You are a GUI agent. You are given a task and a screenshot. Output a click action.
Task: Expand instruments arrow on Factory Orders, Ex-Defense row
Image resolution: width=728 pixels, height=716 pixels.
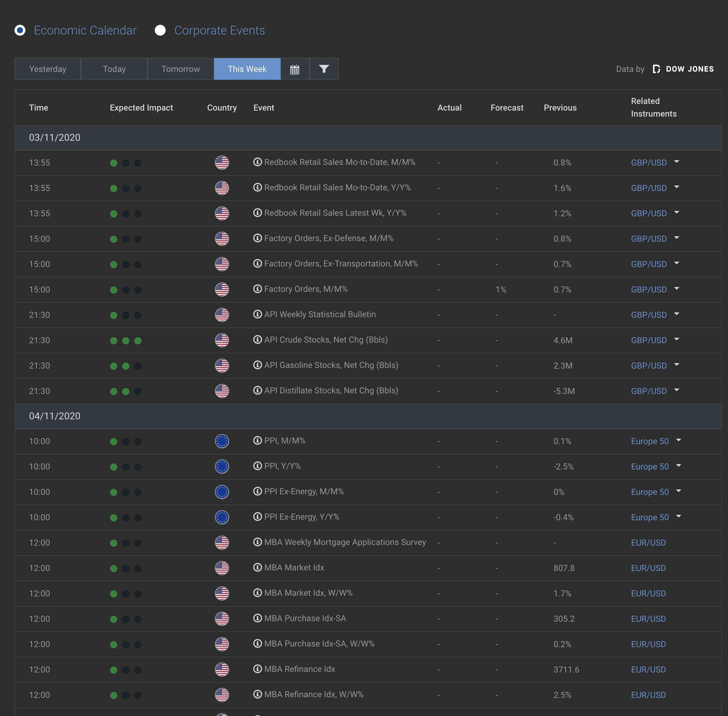point(677,238)
